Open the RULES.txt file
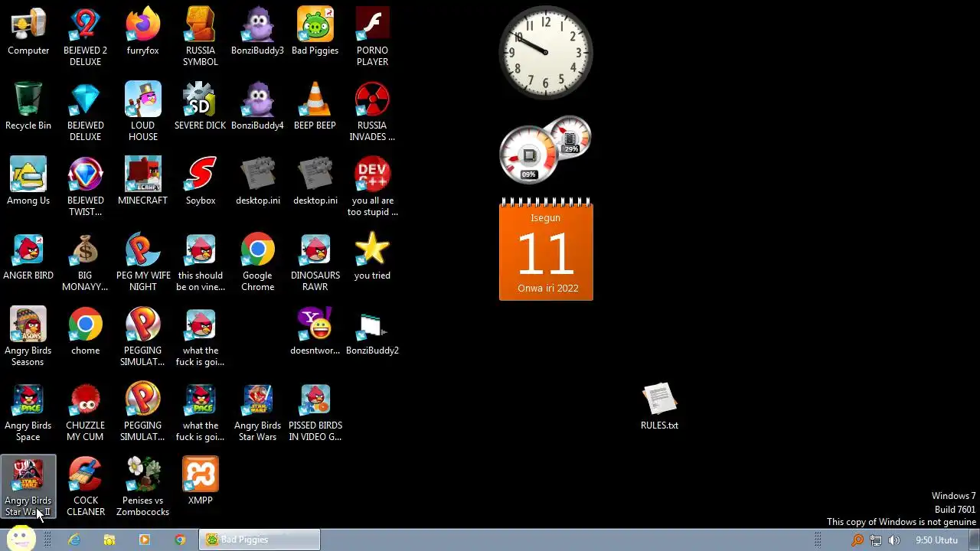This screenshot has width=980, height=551. pyautogui.click(x=659, y=407)
